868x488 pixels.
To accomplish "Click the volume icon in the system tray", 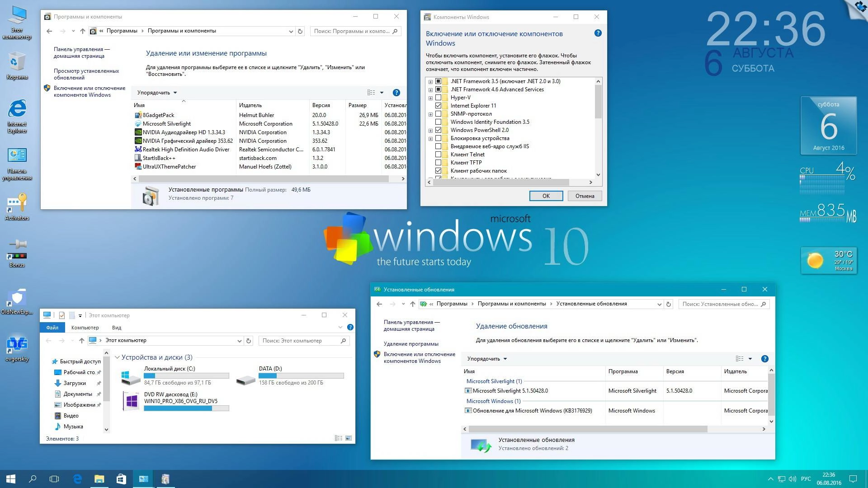I will 792,479.
